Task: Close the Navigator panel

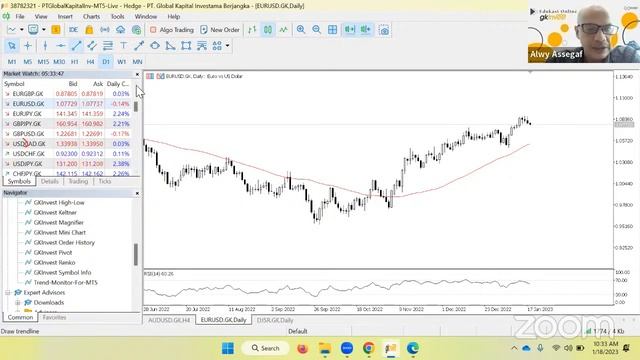Action: (137, 193)
